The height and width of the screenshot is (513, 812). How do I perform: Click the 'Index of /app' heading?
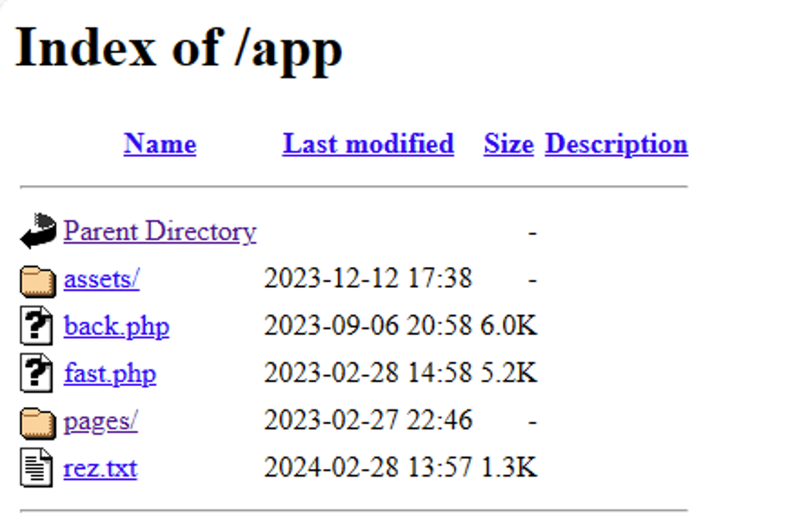click(179, 48)
